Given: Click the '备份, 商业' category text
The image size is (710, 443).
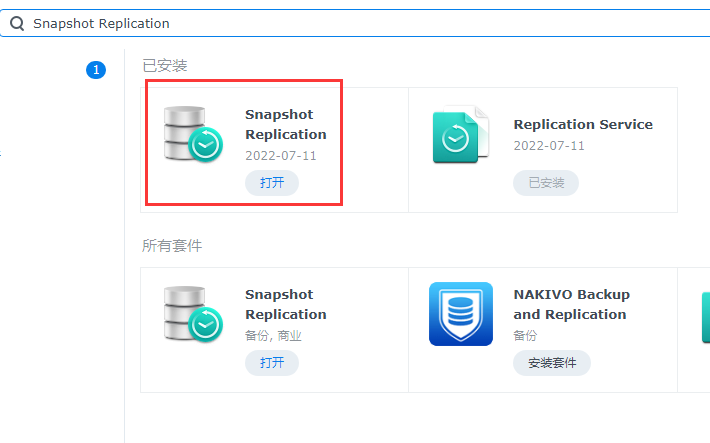Looking at the screenshot, I should (x=273, y=336).
